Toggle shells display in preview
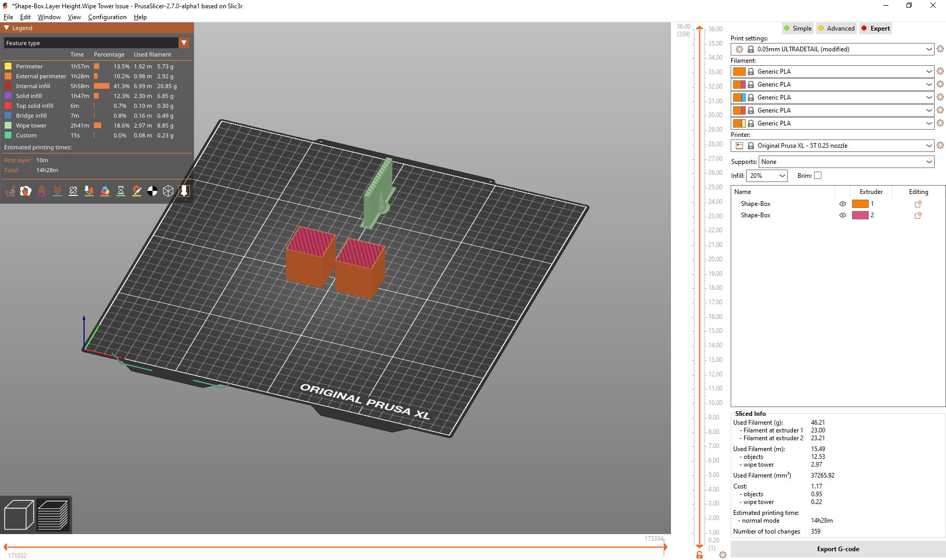This screenshot has width=946, height=560. point(168,191)
